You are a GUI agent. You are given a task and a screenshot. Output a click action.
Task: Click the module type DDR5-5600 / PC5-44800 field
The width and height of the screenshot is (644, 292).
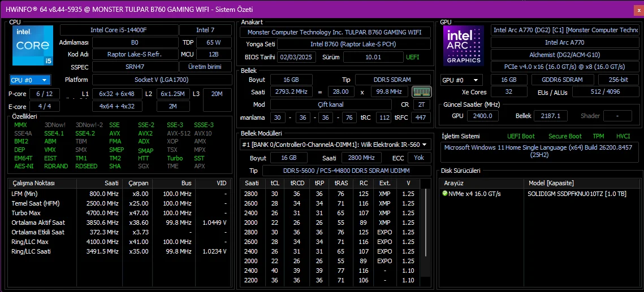(x=346, y=170)
